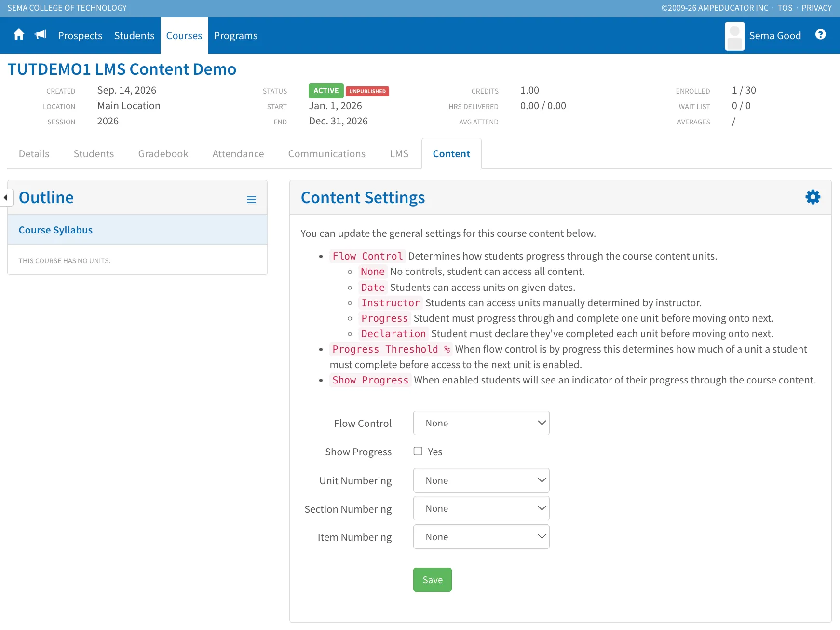
Task: Open the help question mark icon
Action: (820, 34)
